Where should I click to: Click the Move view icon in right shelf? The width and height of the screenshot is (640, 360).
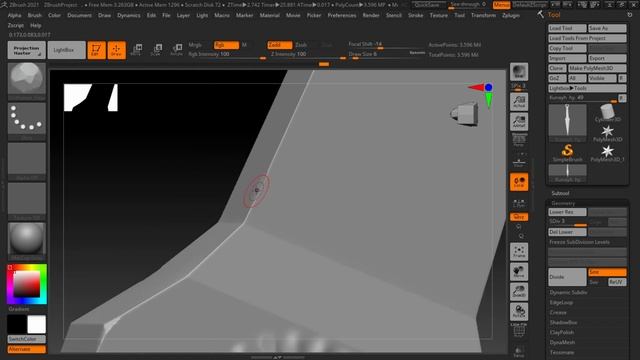(x=519, y=271)
